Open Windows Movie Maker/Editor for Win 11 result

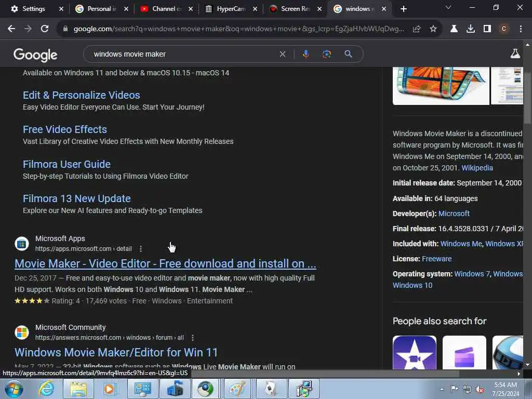[116, 353]
